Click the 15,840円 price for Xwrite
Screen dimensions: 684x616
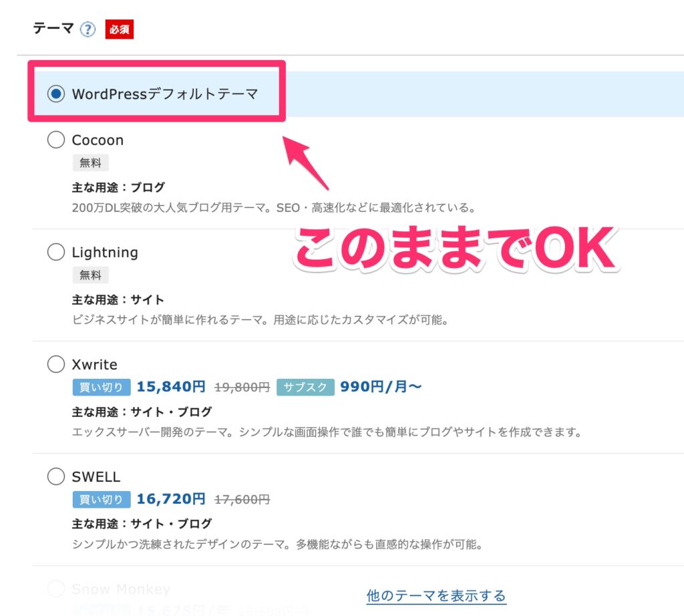coord(171,387)
